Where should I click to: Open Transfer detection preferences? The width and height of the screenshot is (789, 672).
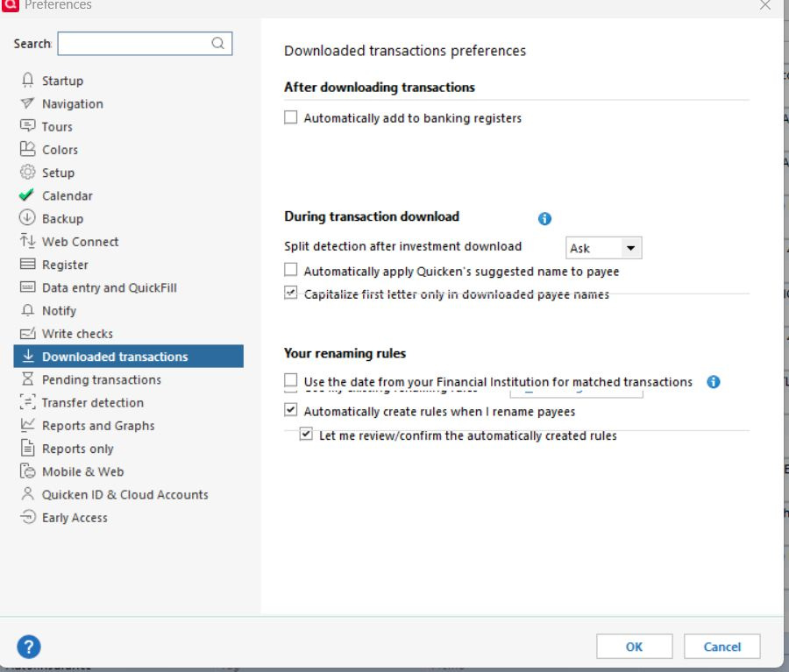[x=93, y=403]
